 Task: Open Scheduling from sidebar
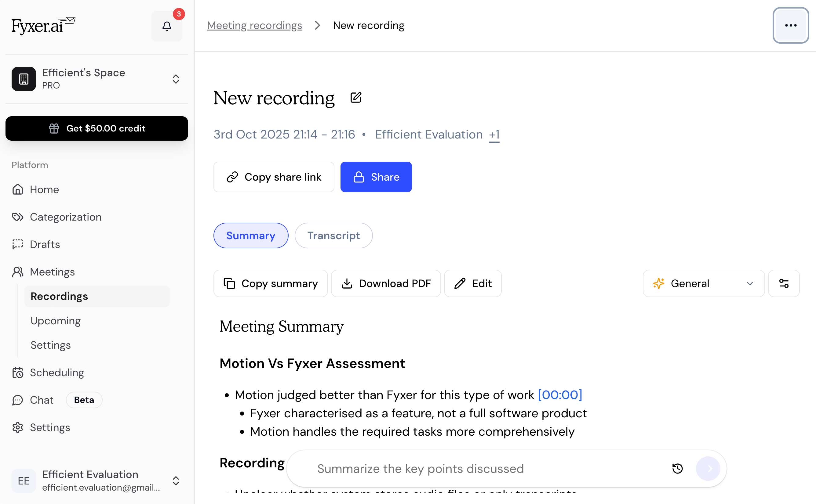[57, 372]
